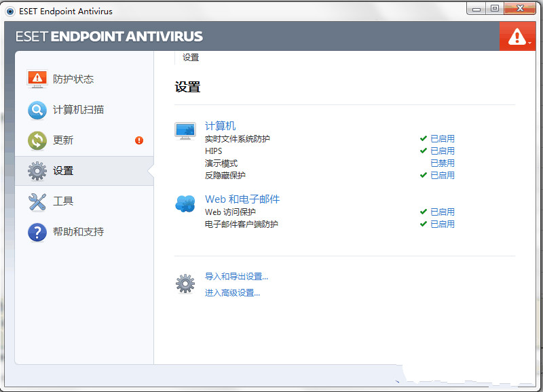Select the 防护状态 sidebar icon
This screenshot has width=543, height=392.
(x=37, y=79)
